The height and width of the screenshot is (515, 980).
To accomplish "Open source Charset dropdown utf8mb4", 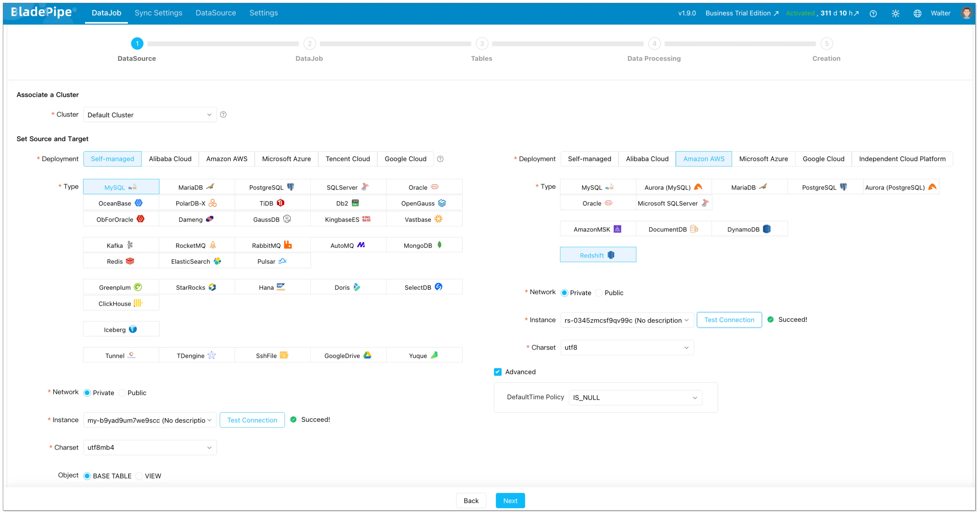I will tap(150, 447).
